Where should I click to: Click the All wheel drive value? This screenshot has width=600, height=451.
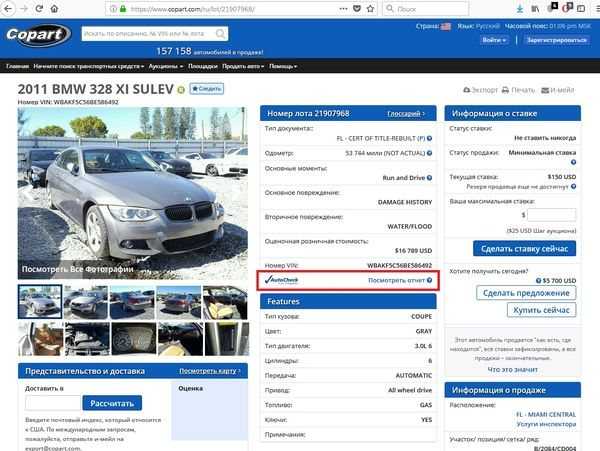(x=410, y=390)
